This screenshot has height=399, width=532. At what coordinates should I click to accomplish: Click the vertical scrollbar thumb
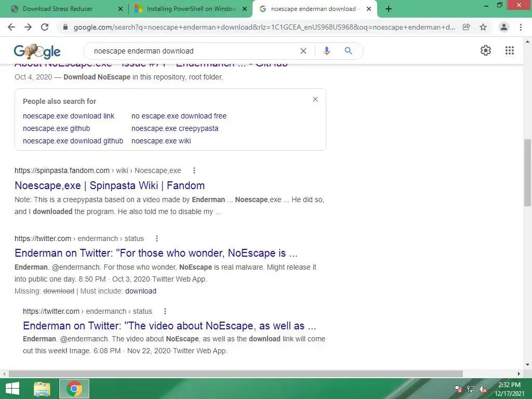(x=527, y=172)
